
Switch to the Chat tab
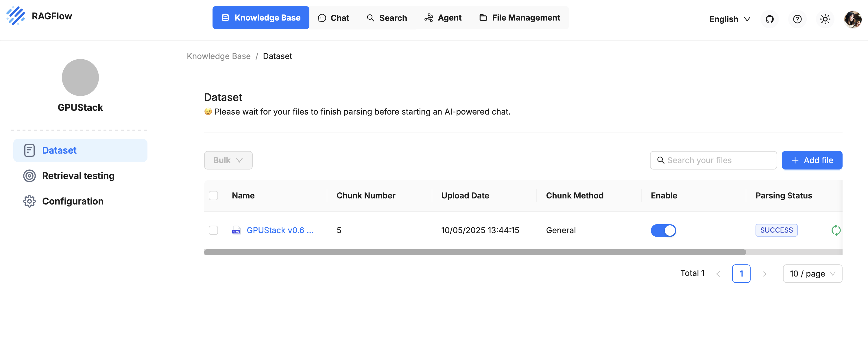click(334, 18)
